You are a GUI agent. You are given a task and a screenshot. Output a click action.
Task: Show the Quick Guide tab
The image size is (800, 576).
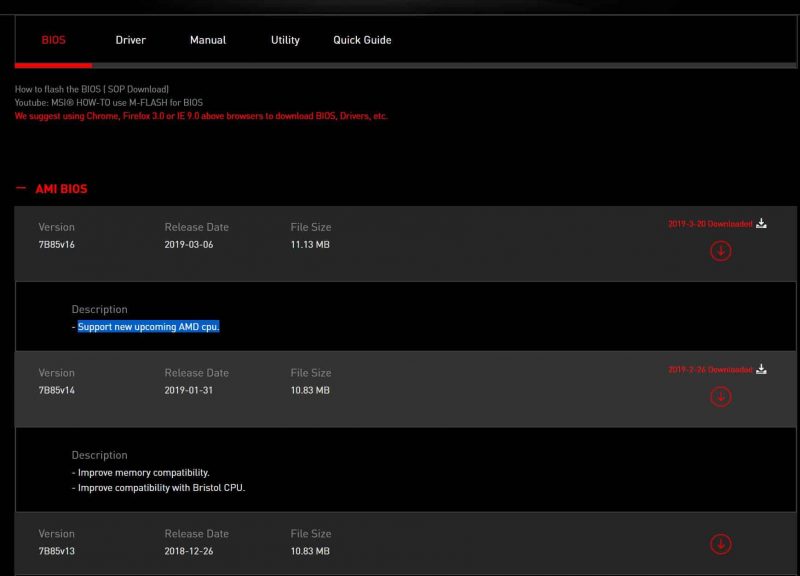coord(362,40)
